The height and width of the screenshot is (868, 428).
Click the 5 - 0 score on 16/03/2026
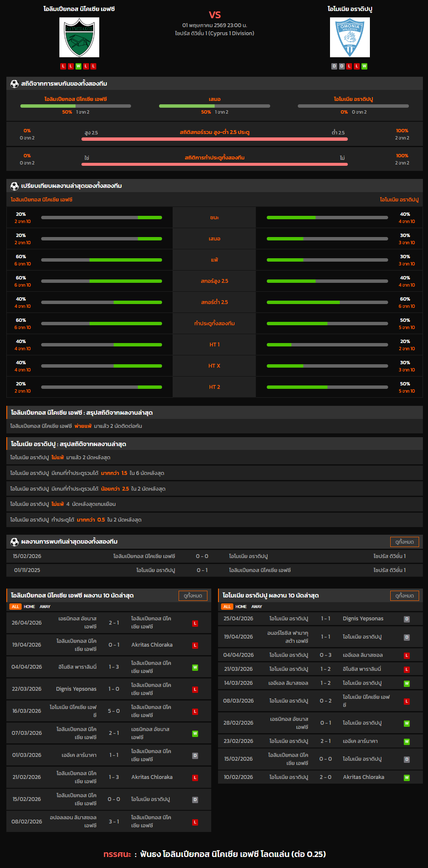coord(114,711)
